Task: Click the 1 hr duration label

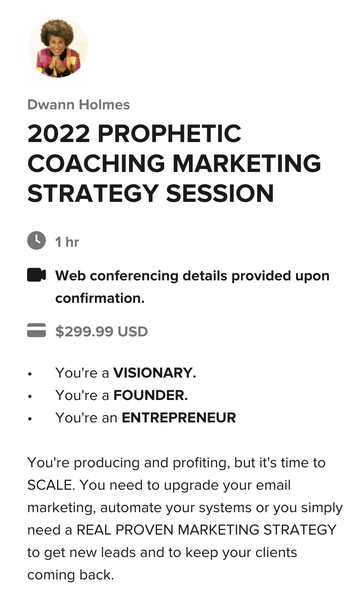Action: tap(67, 242)
